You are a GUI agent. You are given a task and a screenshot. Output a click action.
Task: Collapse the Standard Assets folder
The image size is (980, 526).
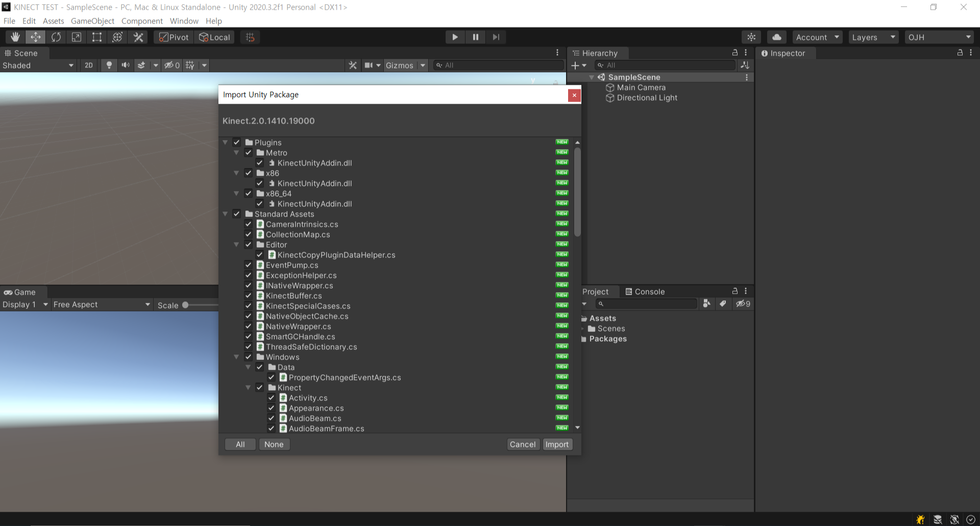pos(225,214)
